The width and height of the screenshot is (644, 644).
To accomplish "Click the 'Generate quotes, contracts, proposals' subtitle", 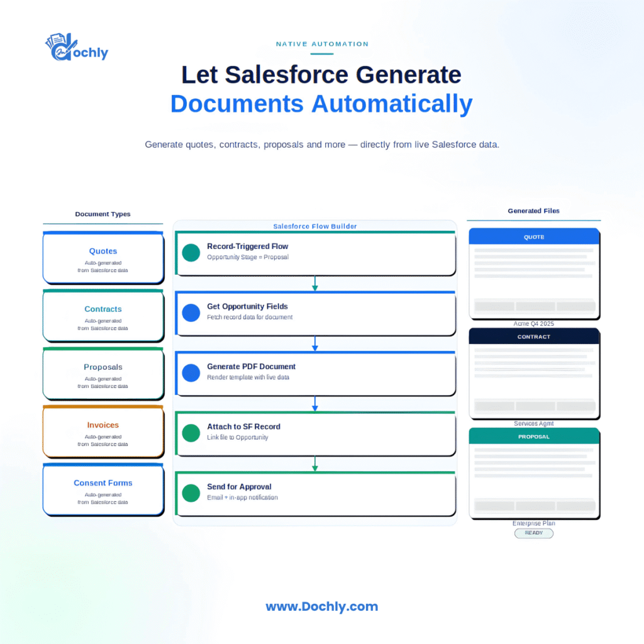I will 322,145.
